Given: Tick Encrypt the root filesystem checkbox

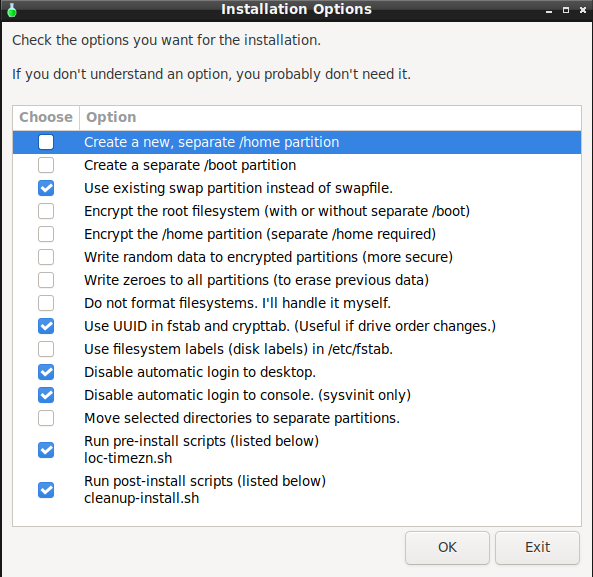Looking at the screenshot, I should click(x=46, y=211).
